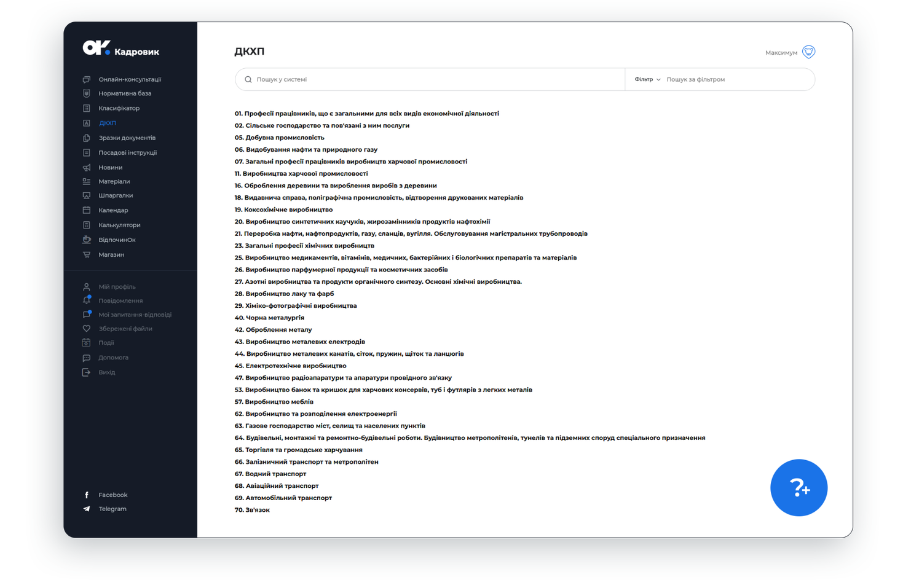Go to Нормативна база
The height and width of the screenshot is (588, 911).
coord(125,93)
